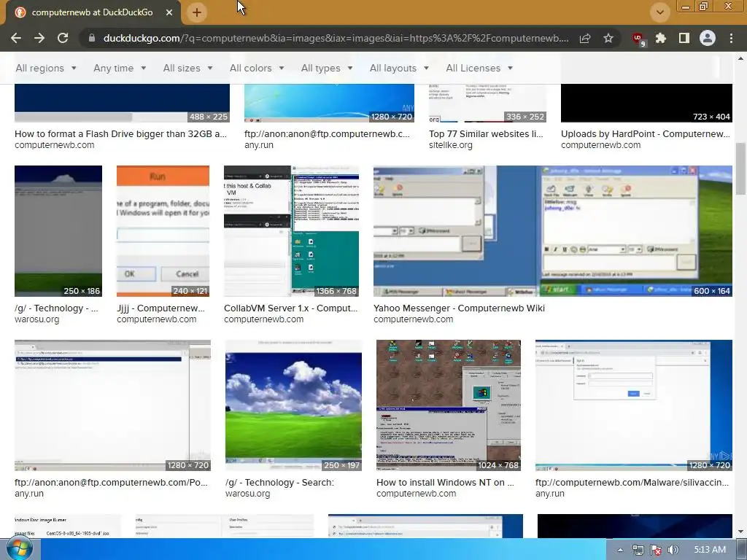Screen dimensions: 747x560
Task: Open 'Yahoo Messenger - Computernewb Wiki' title
Action: point(460,308)
